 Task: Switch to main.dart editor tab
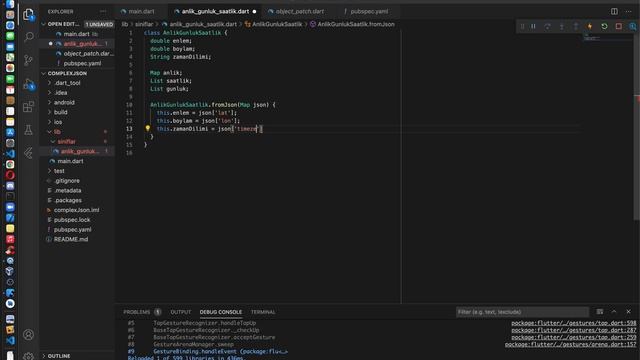(141, 11)
